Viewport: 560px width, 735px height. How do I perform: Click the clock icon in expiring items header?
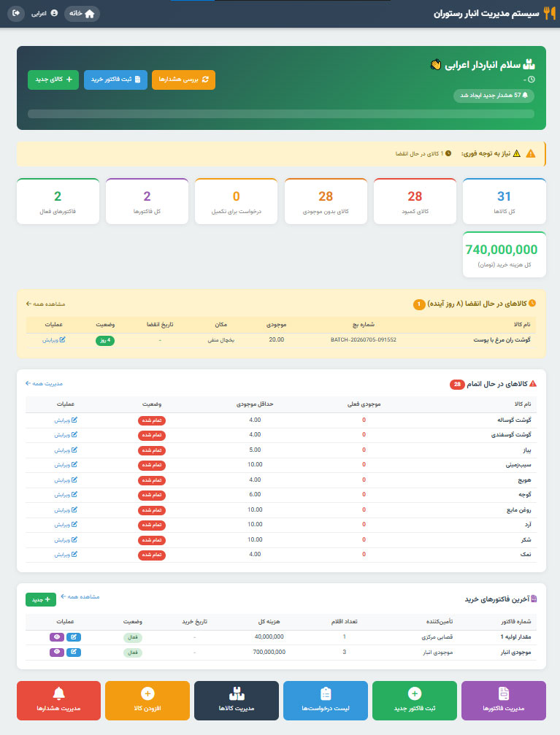tap(532, 304)
